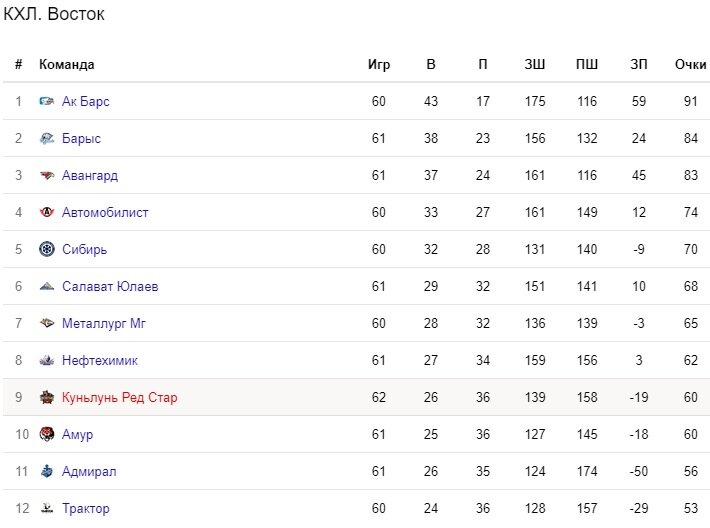The width and height of the screenshot is (710, 528).
Task: Open the Автомобилист team link
Action: [105, 212]
